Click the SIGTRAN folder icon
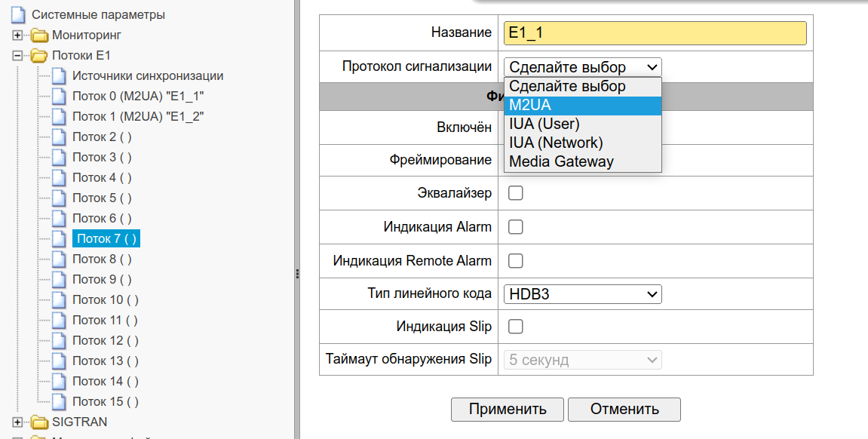The image size is (868, 439). [39, 422]
